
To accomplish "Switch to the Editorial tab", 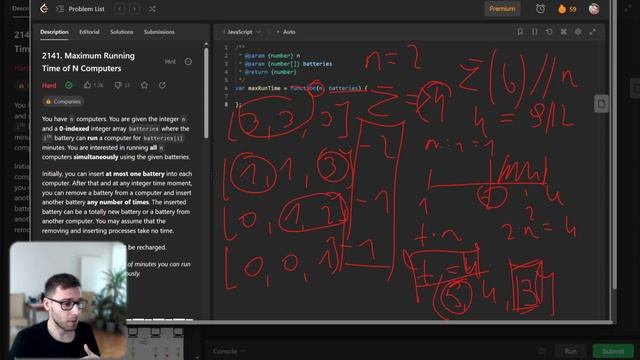I will coord(89,32).
